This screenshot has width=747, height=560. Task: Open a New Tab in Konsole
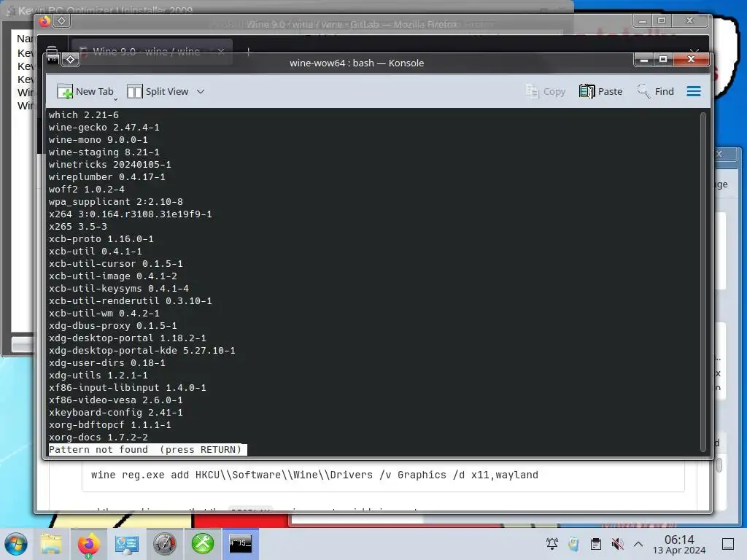(85, 91)
